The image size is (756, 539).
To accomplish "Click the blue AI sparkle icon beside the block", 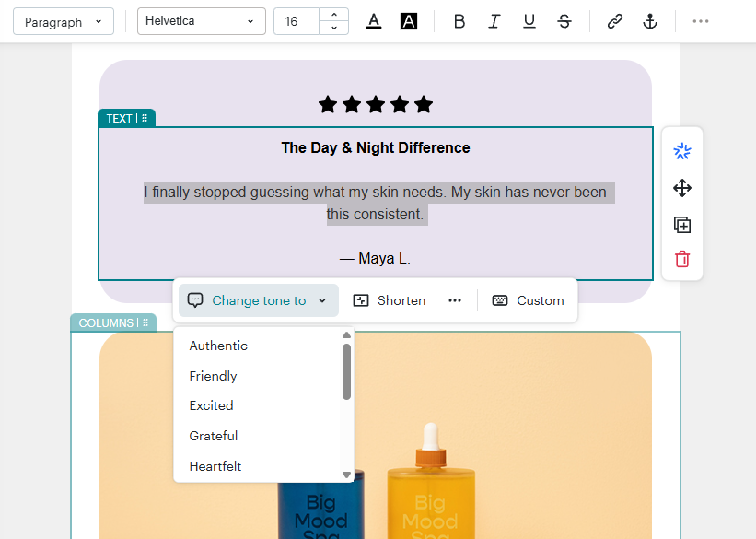I will click(x=681, y=151).
